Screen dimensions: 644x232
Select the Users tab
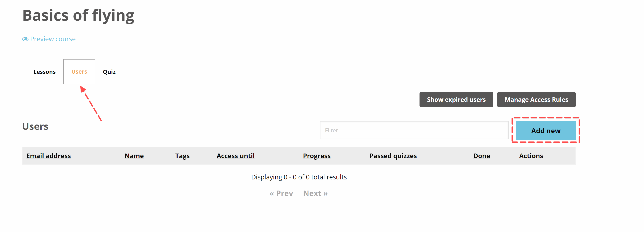point(79,72)
